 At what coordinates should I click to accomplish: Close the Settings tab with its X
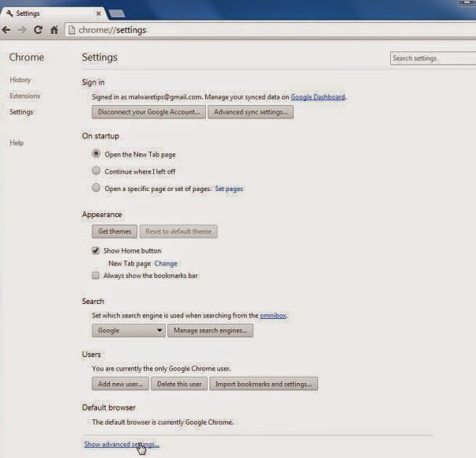point(99,13)
